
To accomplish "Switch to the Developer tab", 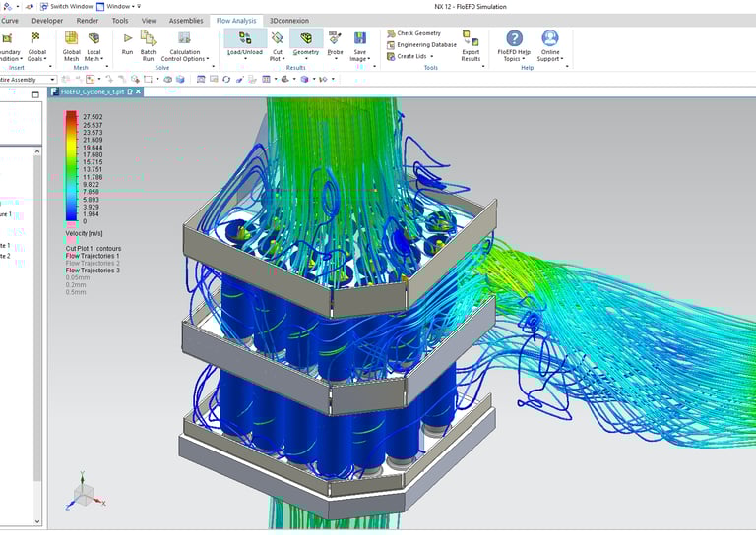I will click(47, 21).
